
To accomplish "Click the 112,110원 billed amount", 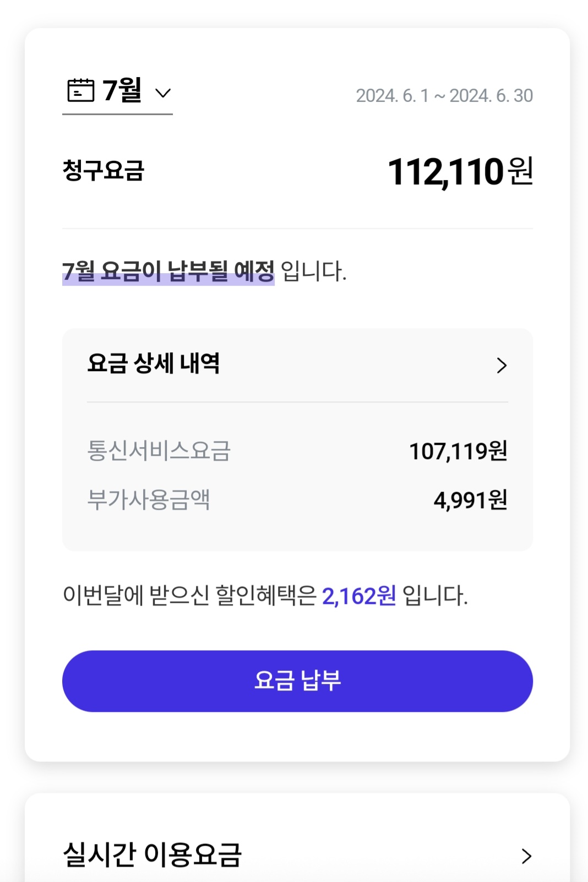I will (x=446, y=172).
